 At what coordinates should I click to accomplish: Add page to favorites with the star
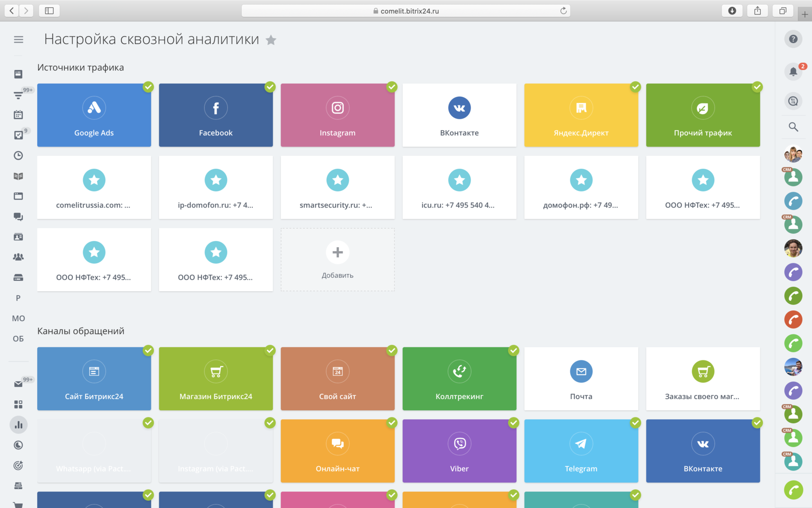(x=271, y=40)
